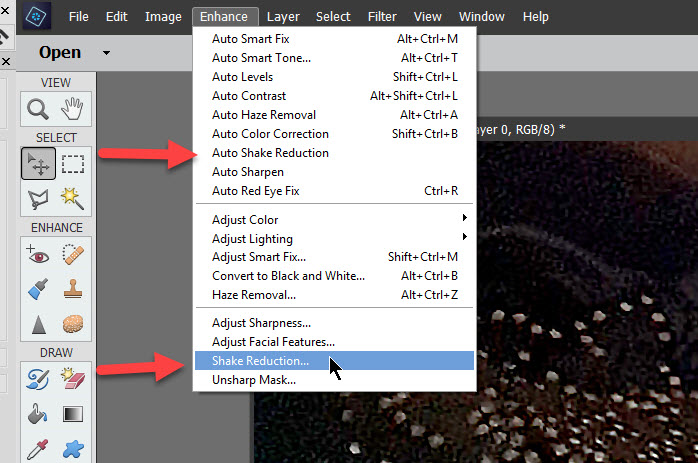The height and width of the screenshot is (463, 698).
Task: Select the Zoom magnifier tool
Action: 38,109
